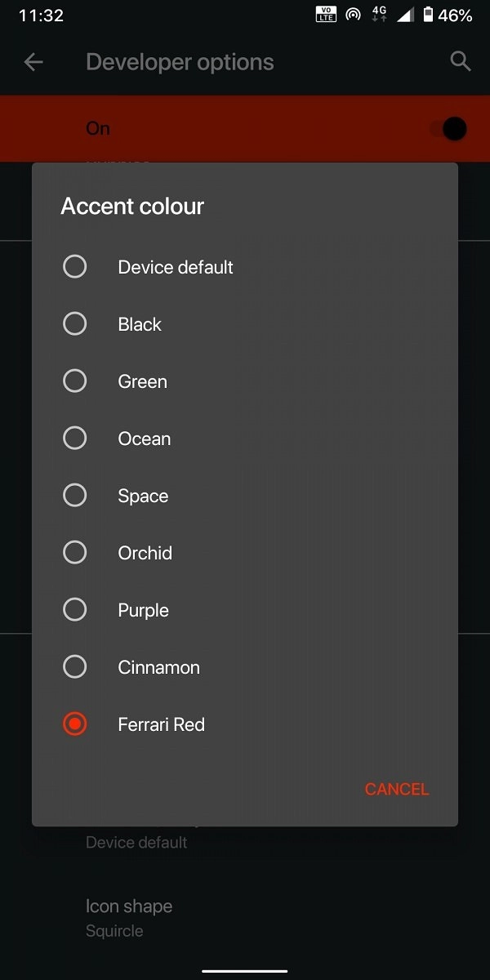
Task: Open search via the magnifier icon
Action: (x=461, y=61)
